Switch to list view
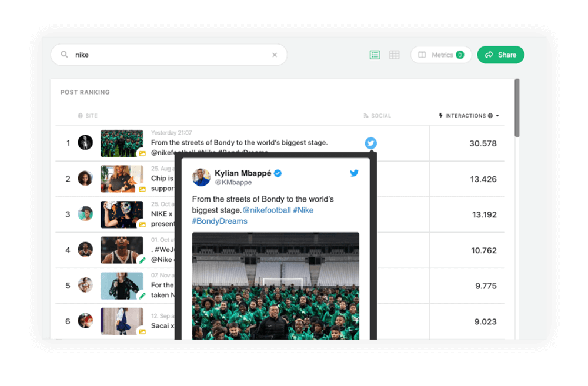 point(375,55)
